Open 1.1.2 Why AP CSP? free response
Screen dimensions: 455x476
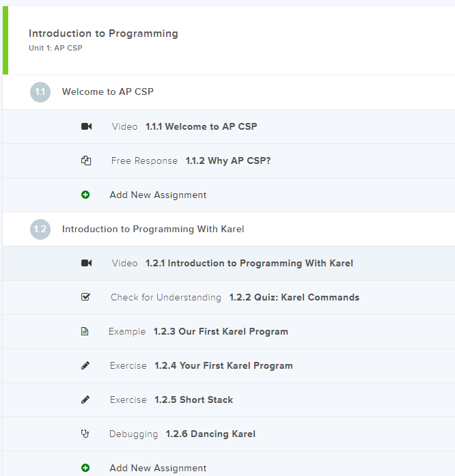click(227, 160)
